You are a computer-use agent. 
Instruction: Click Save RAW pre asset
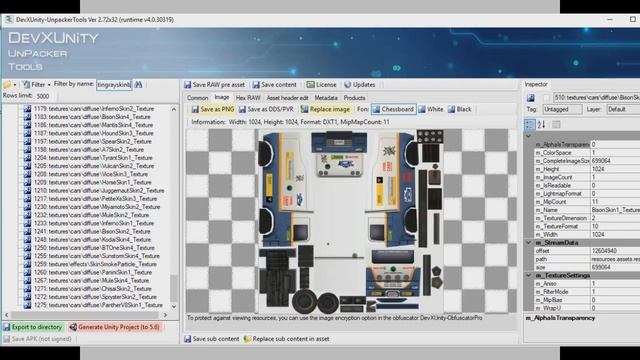click(x=215, y=85)
